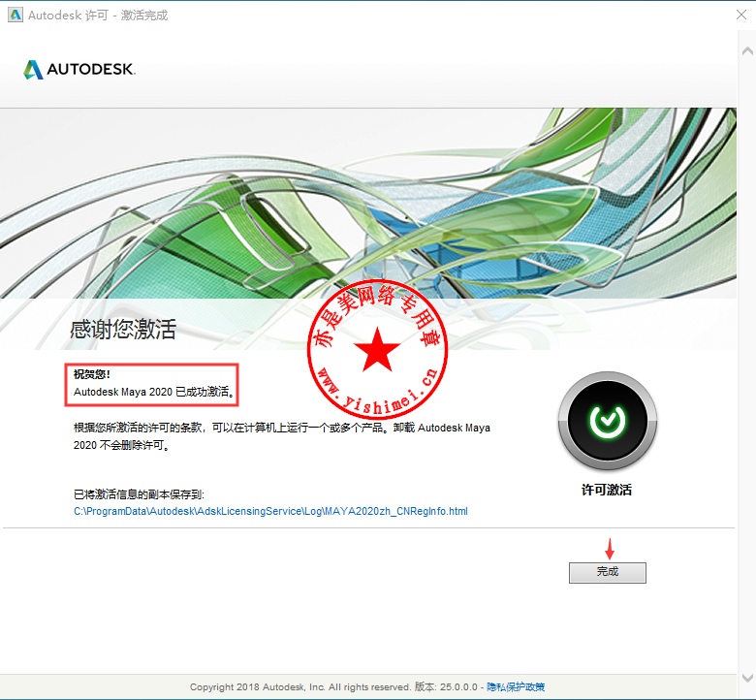This screenshot has width=756, height=700.
Task: Click the 完成 button to finish activation
Action: [x=607, y=572]
